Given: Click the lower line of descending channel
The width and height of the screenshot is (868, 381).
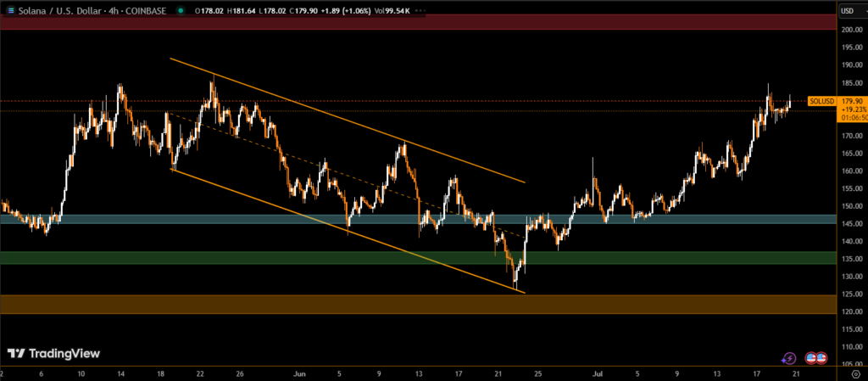Looking at the screenshot, I should [339, 227].
